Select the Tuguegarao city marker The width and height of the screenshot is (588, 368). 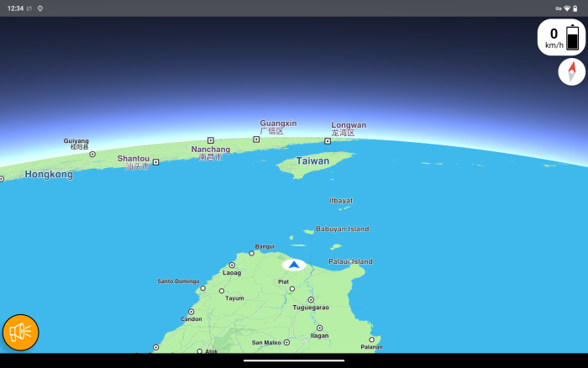pos(311,300)
